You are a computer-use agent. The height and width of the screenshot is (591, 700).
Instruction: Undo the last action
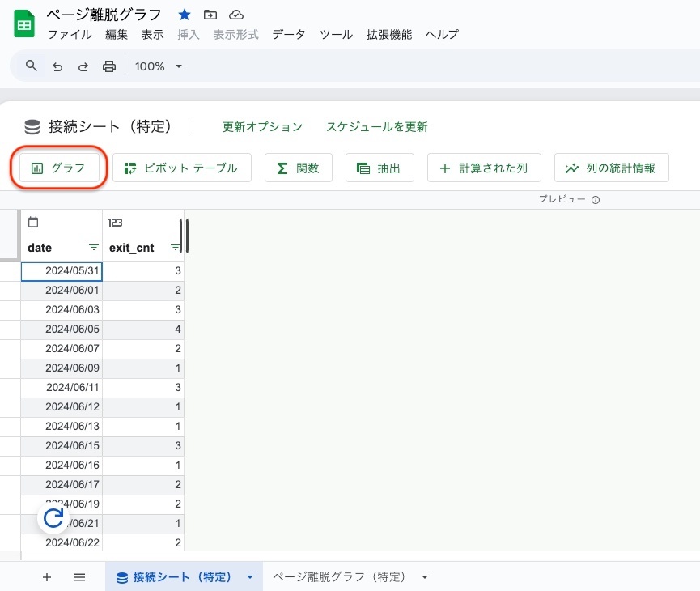[57, 66]
